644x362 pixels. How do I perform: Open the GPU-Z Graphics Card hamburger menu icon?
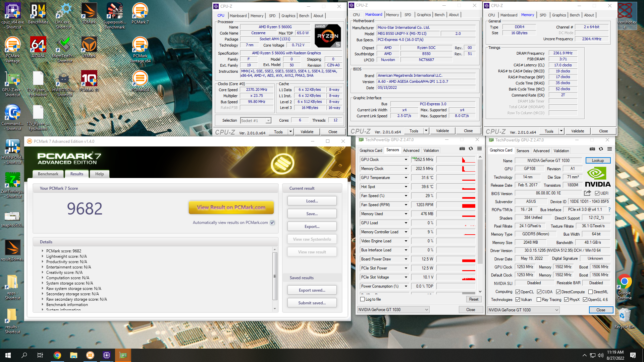coord(609,149)
